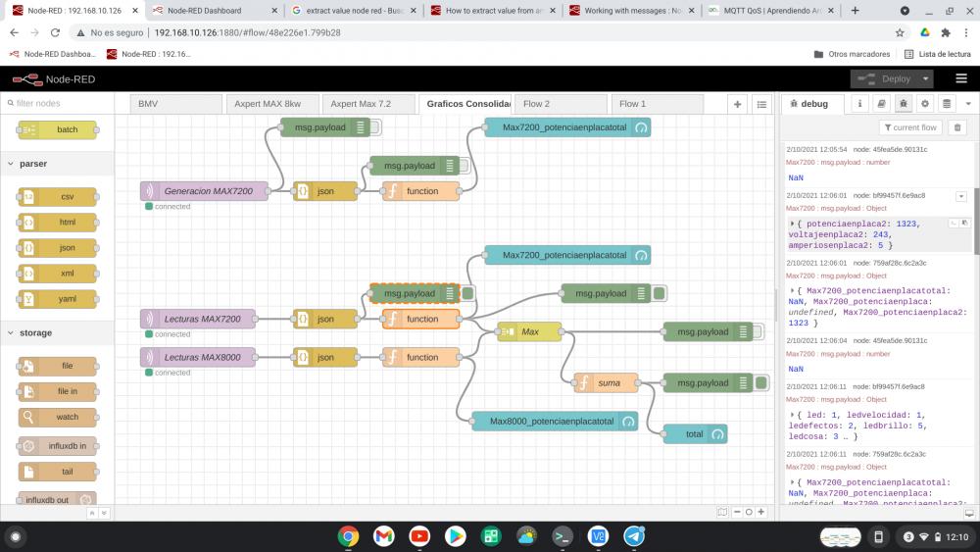980x552 pixels.
Task: Open the debug bug sidebar icon
Action: point(904,104)
